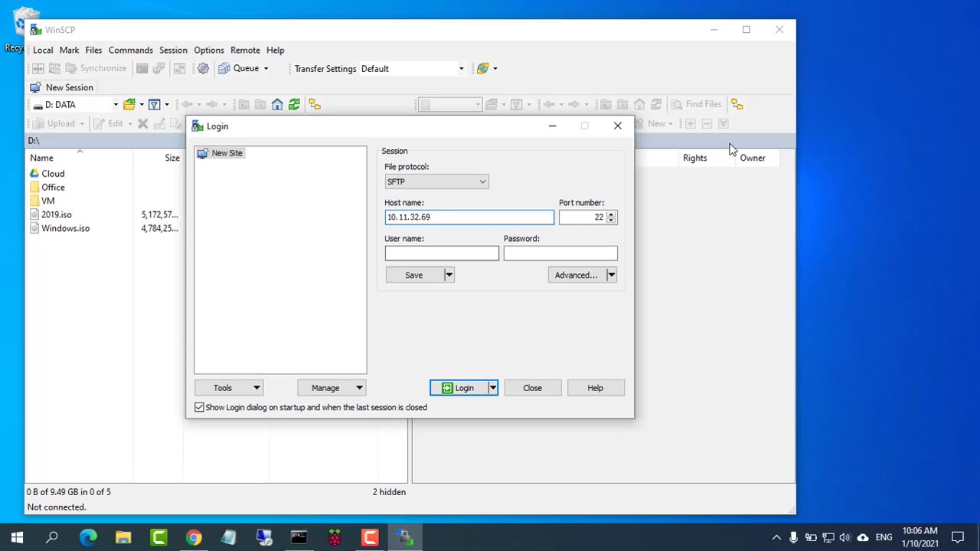Click the open folder icon next to D: DATA

tap(129, 104)
